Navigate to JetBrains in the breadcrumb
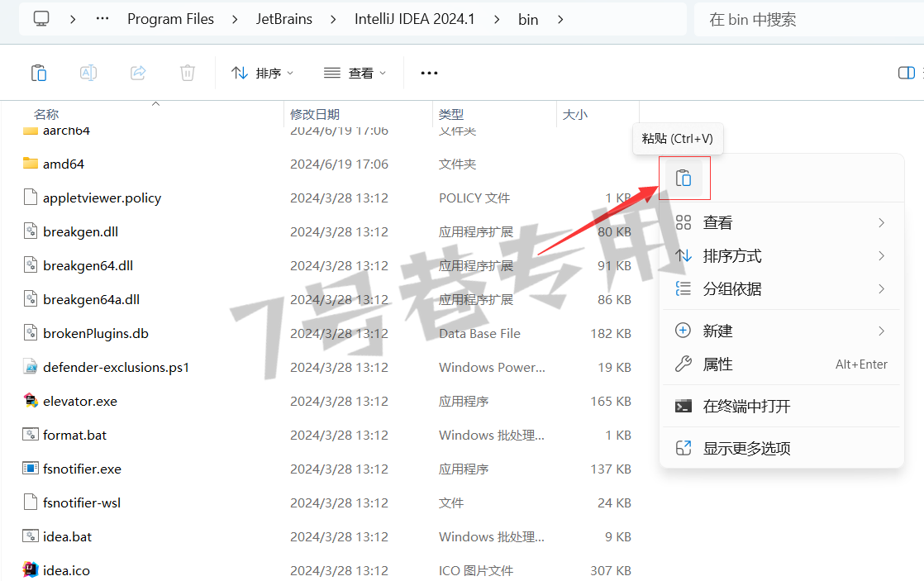The image size is (924, 581). [x=284, y=19]
